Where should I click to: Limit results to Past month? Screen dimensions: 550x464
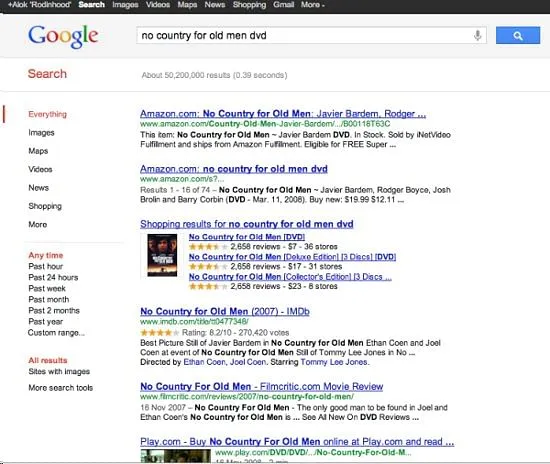pos(49,300)
